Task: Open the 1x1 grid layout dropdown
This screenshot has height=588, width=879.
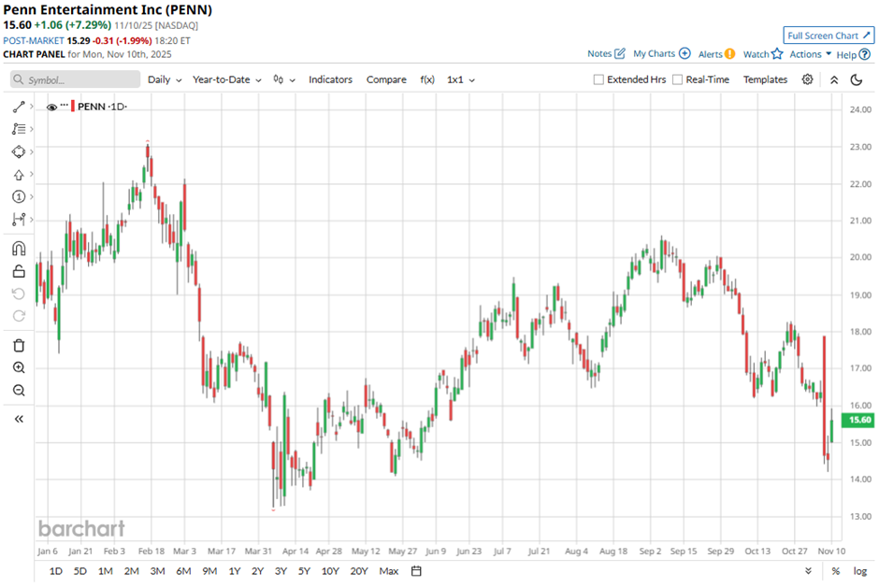Action: 461,79
